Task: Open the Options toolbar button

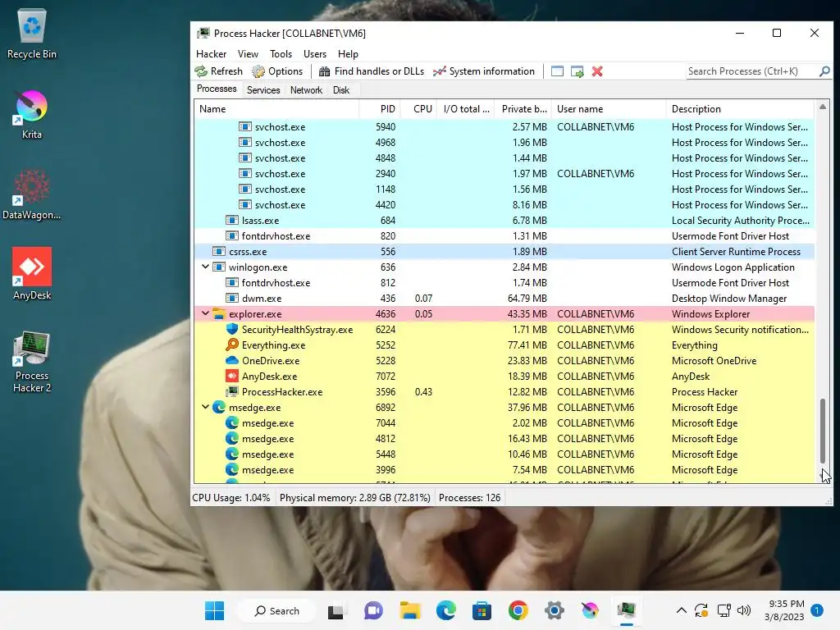Action: pos(277,71)
